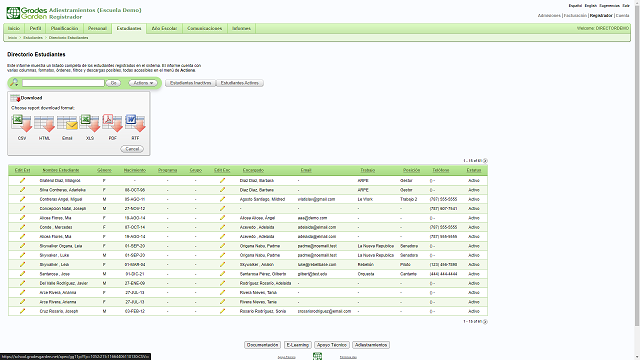Screen dimensions: 640x360
Task: Sort by Género column header
Action: [104, 170]
